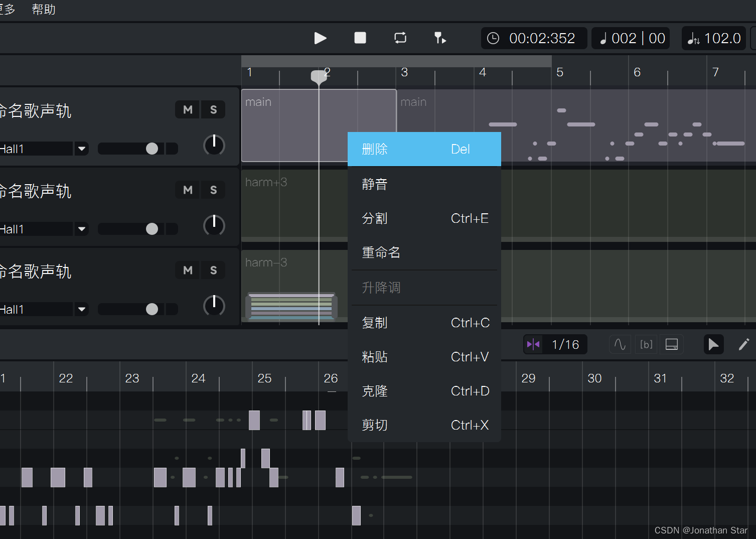Click the loop region bar above the ruler
This screenshot has height=539, width=756.
pos(396,61)
